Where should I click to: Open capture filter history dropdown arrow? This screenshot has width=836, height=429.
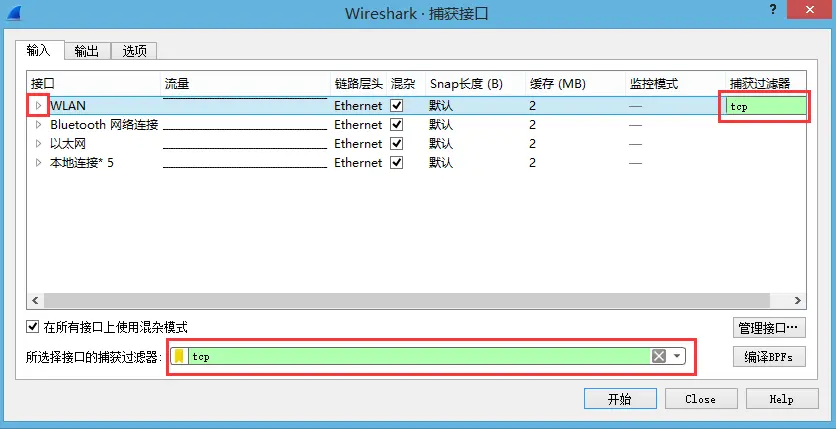(677, 356)
